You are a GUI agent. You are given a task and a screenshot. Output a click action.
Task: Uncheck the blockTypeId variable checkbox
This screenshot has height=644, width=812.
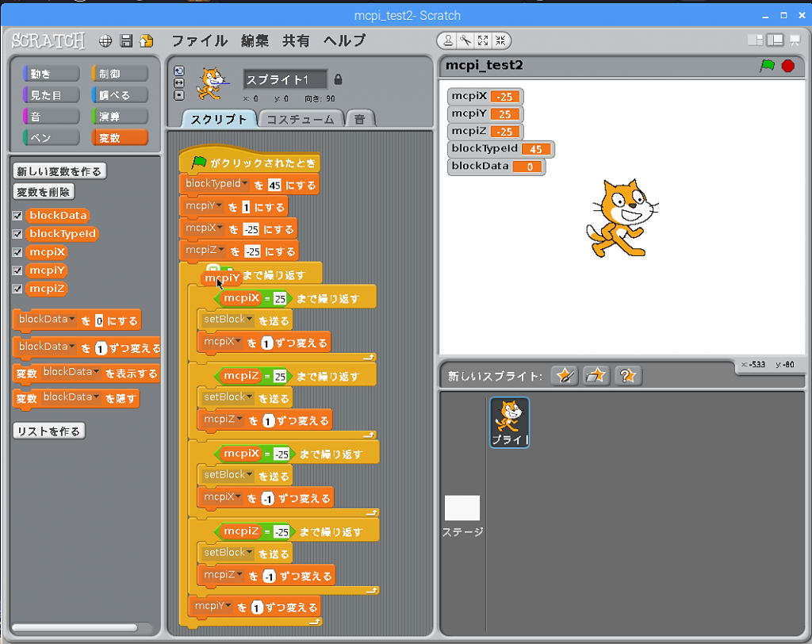17,234
